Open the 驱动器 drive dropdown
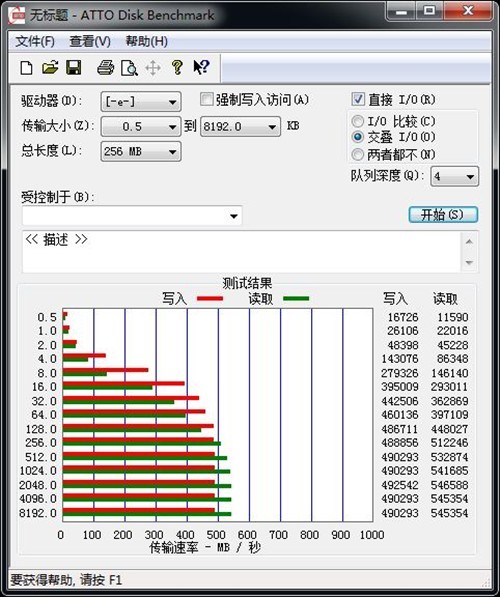The height and width of the screenshot is (597, 500). pyautogui.click(x=141, y=102)
